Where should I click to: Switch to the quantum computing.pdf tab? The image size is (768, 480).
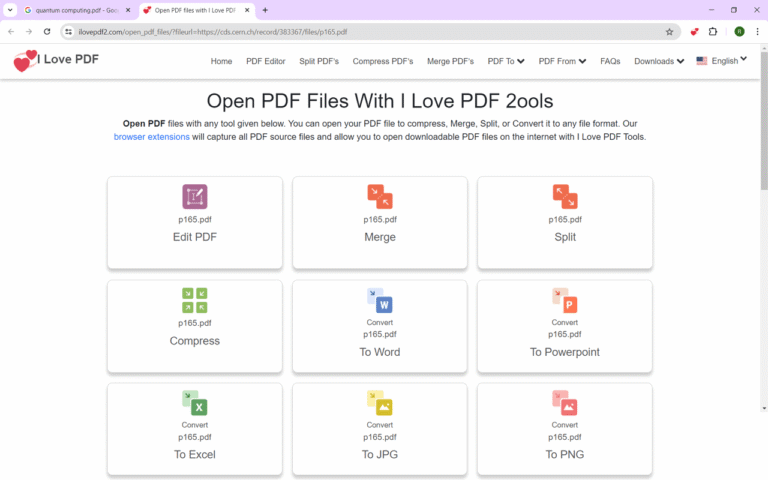(x=76, y=10)
